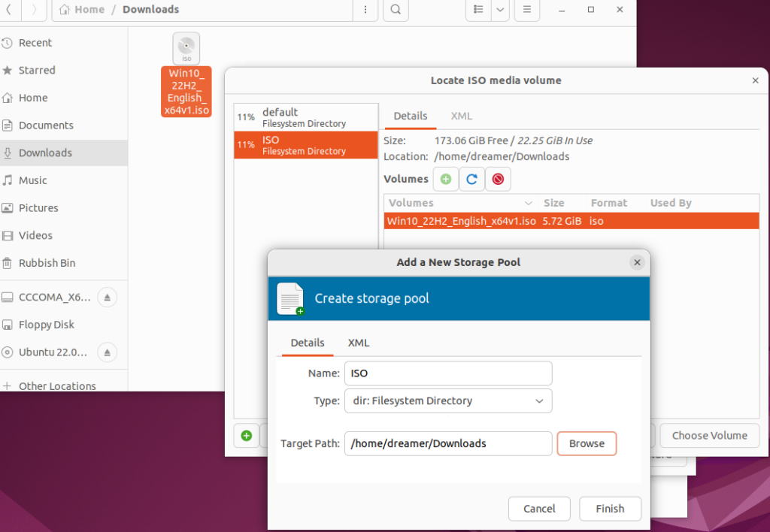Viewport: 770px width, 532px height.
Task: Go forward in Files navigation
Action: [34, 9]
